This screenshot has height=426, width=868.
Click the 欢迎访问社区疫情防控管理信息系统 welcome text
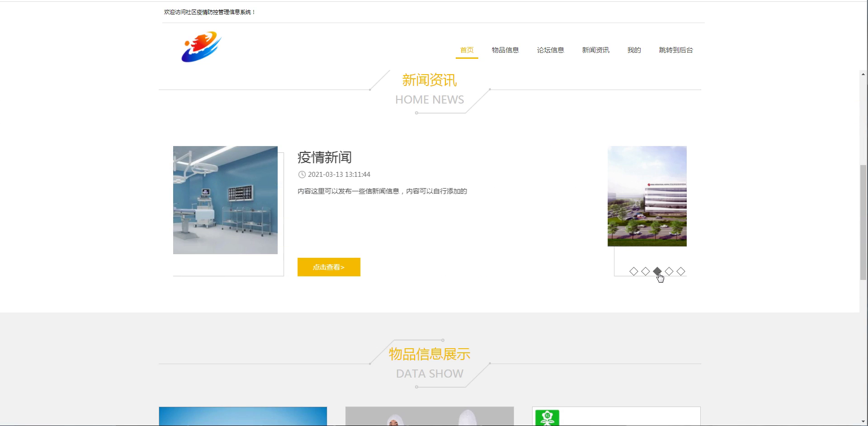click(209, 12)
